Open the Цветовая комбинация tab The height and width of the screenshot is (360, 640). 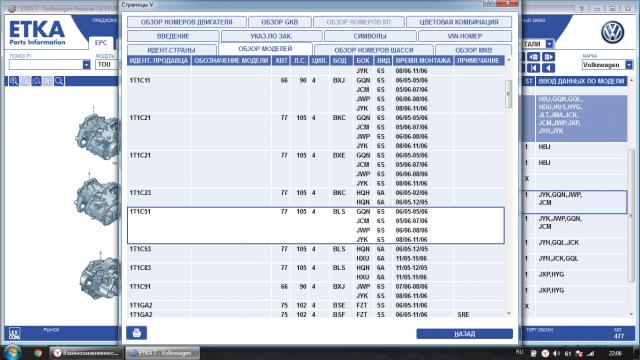pyautogui.click(x=459, y=22)
